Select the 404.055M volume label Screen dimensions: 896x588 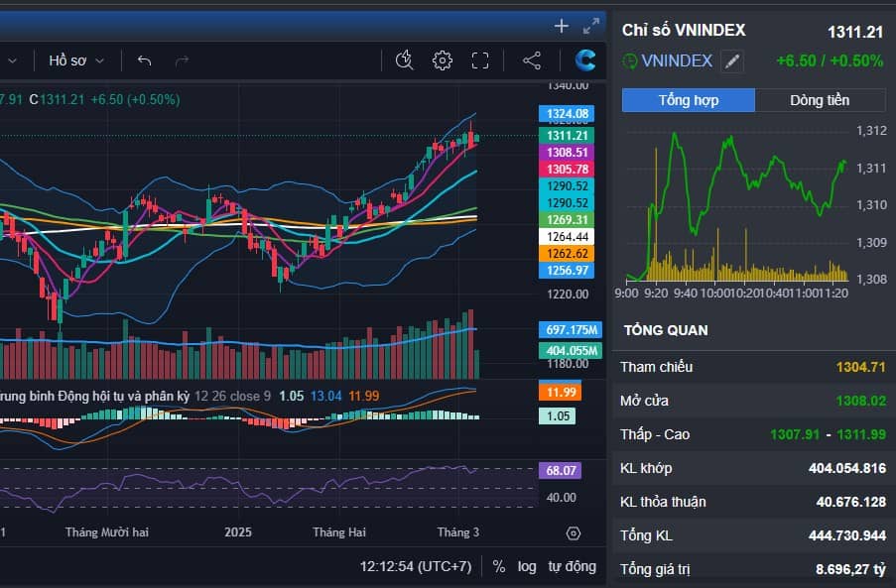[x=571, y=350]
